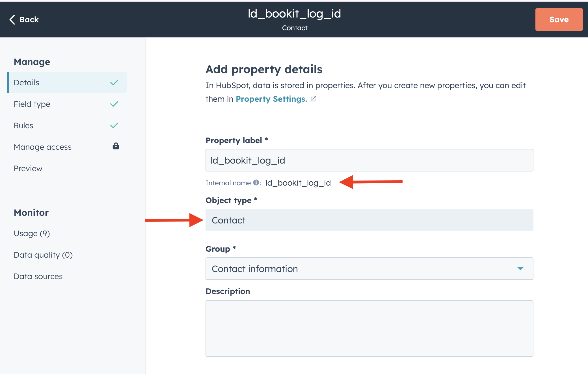The width and height of the screenshot is (588, 374).
Task: Click the checkmark next to Rules
Action: [114, 125]
